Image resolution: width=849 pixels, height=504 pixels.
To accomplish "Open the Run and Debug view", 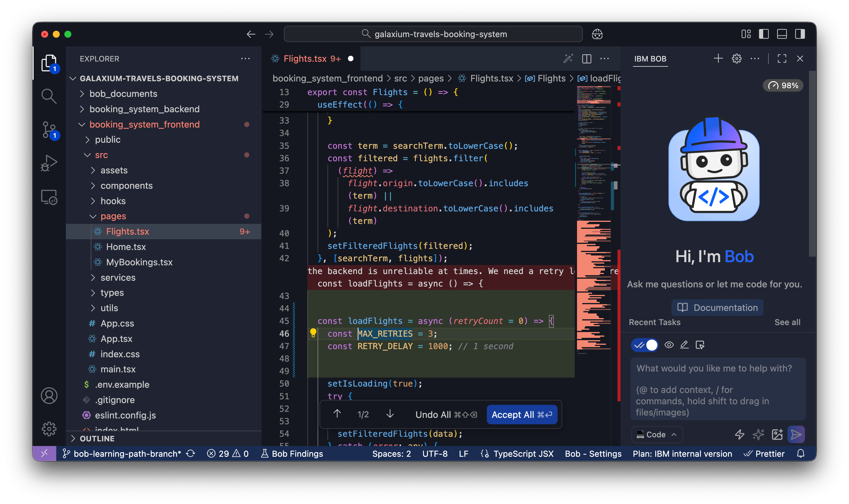I will point(49,163).
